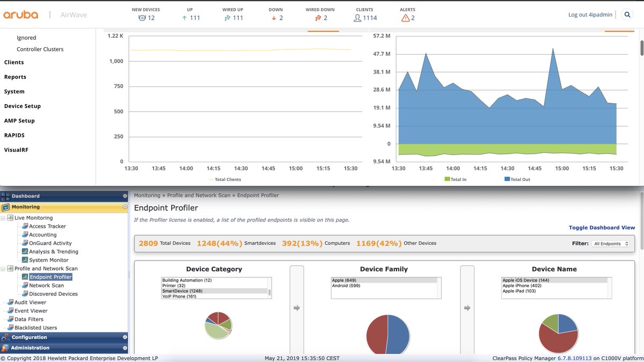
Task: Select Ignored in AirWave sidebar
Action: coord(26,38)
